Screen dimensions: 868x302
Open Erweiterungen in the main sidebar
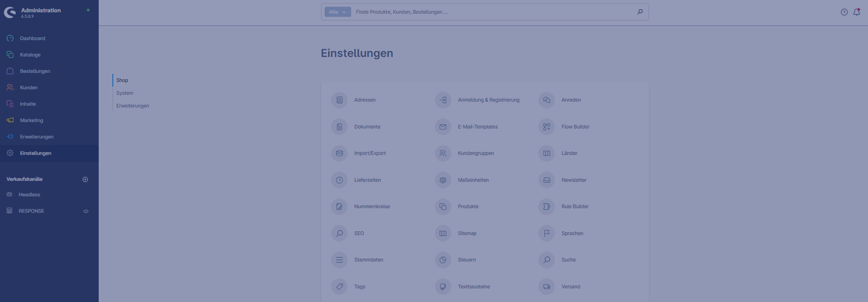tap(49, 137)
